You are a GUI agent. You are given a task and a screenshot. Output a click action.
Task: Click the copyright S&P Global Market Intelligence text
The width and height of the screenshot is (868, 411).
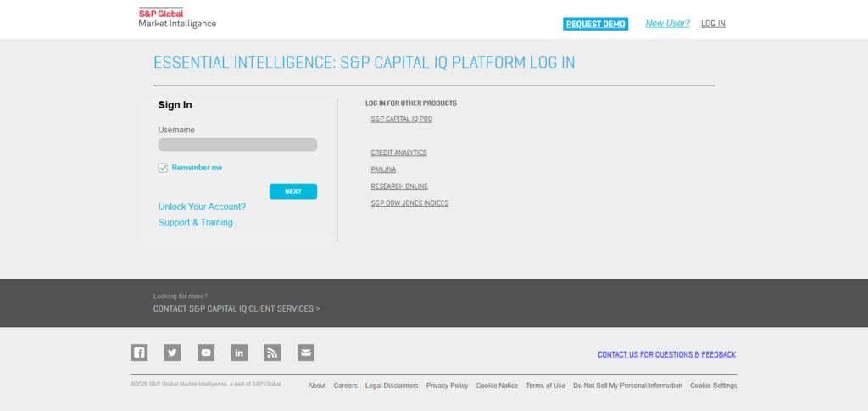(x=206, y=384)
